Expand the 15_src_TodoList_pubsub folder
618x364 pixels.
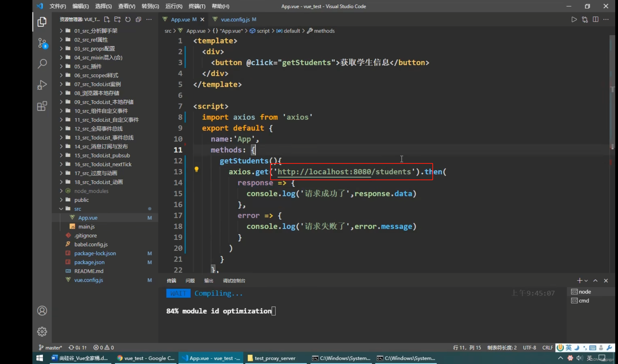[x=105, y=155]
